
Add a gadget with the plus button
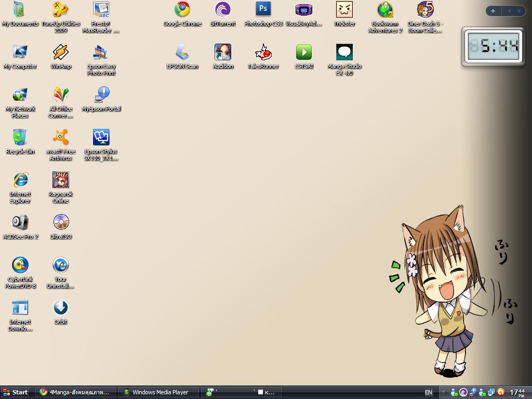493,11
